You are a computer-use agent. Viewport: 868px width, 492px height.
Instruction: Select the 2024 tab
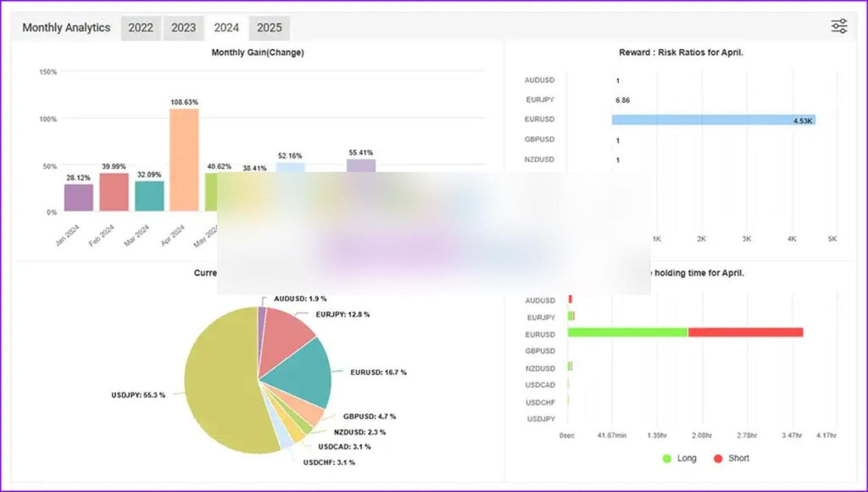[226, 28]
